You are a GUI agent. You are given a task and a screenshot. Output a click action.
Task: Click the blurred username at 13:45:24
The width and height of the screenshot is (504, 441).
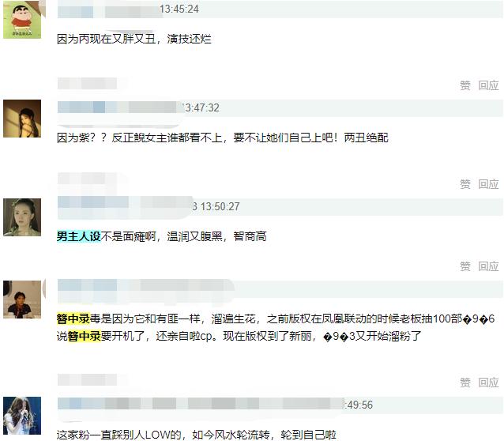pyautogui.click(x=107, y=10)
